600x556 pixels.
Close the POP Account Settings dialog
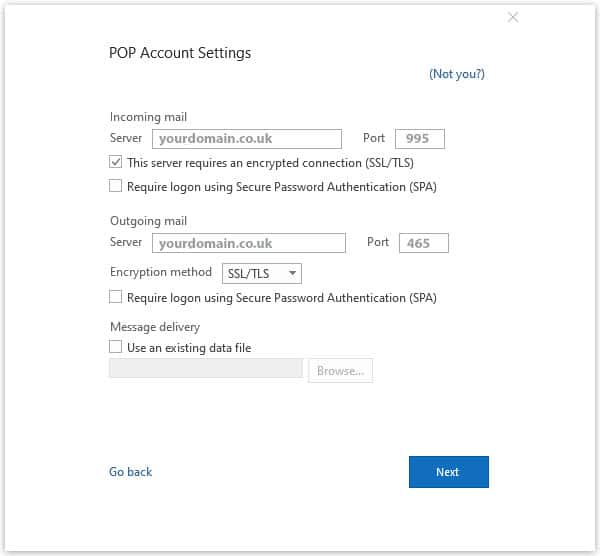pos(513,17)
